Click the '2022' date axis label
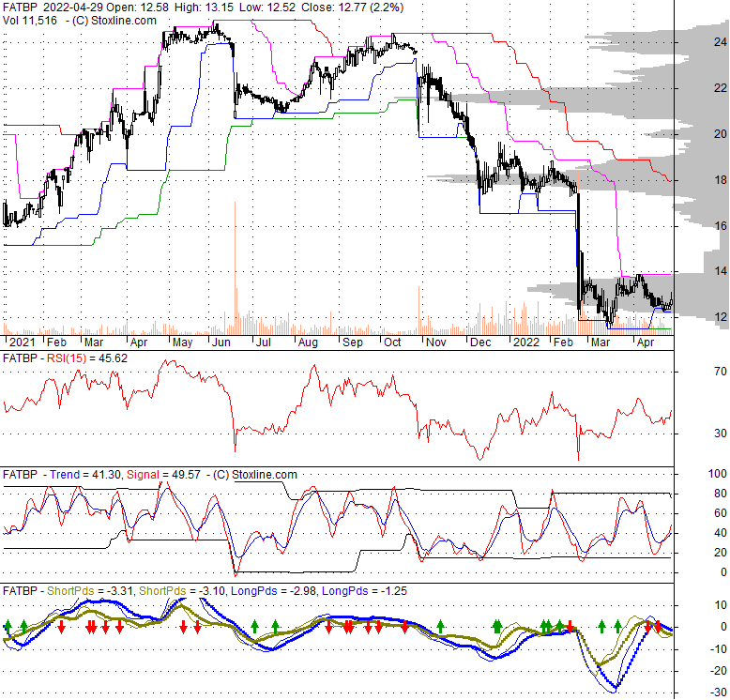The width and height of the screenshot is (730, 700). point(526,342)
